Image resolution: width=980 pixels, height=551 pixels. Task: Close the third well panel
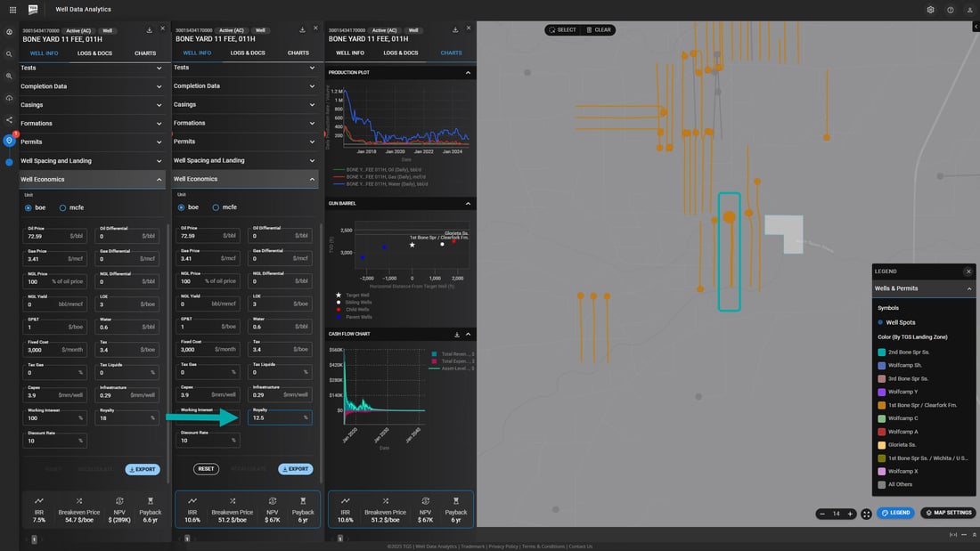tap(469, 28)
